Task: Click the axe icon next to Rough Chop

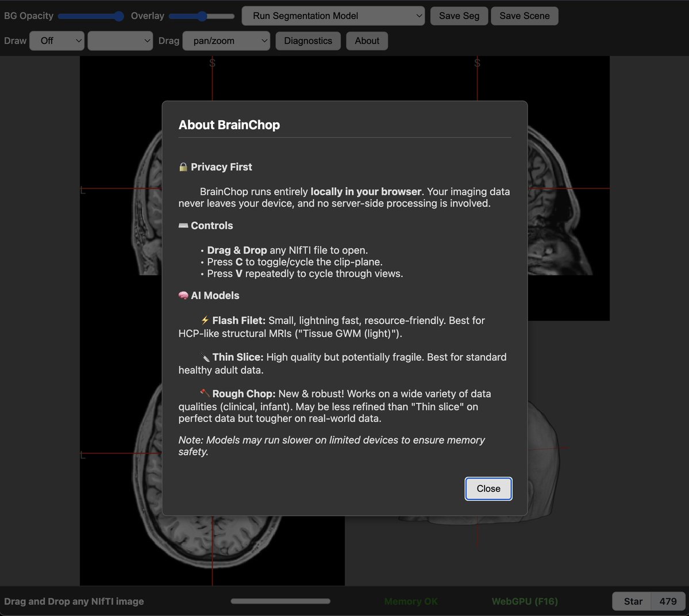Action: (205, 394)
